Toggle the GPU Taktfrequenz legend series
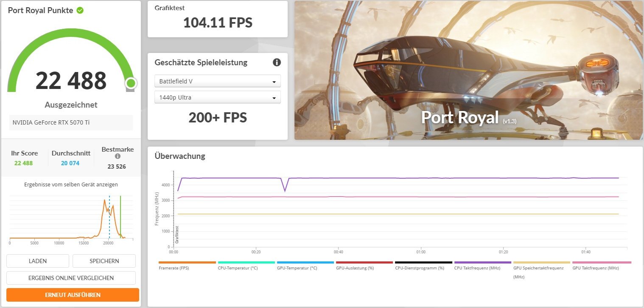Image resolution: width=644 pixels, height=308 pixels. [601, 266]
